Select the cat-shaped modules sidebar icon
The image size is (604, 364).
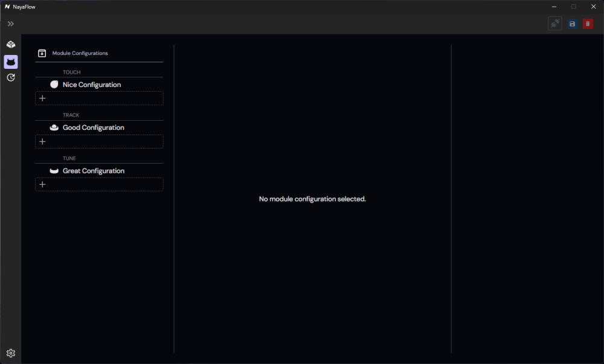coord(11,62)
